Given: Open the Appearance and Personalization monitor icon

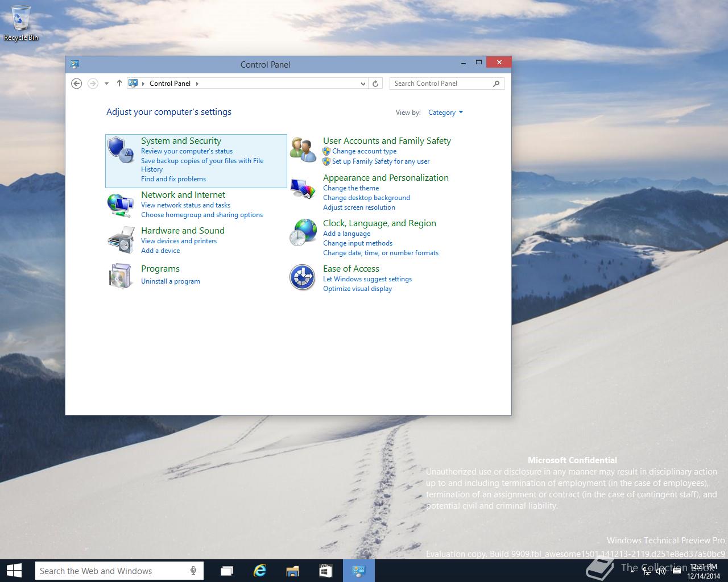Looking at the screenshot, I should pyautogui.click(x=303, y=189).
